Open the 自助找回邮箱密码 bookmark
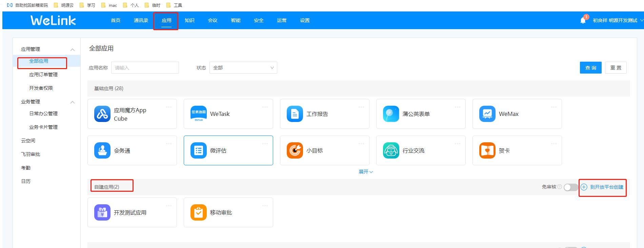 (x=28, y=5)
